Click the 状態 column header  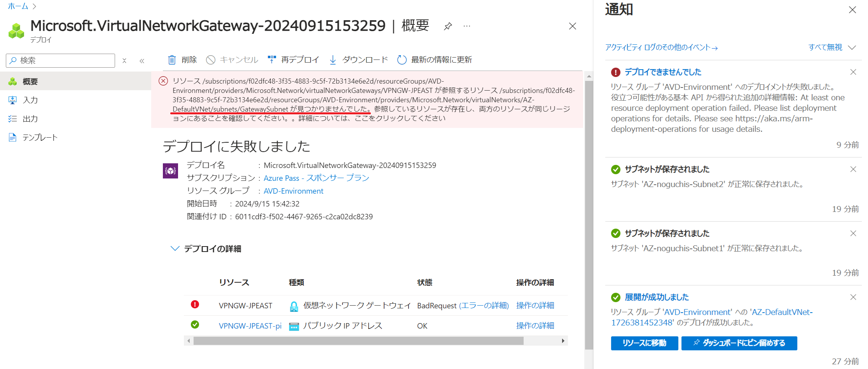tap(425, 283)
